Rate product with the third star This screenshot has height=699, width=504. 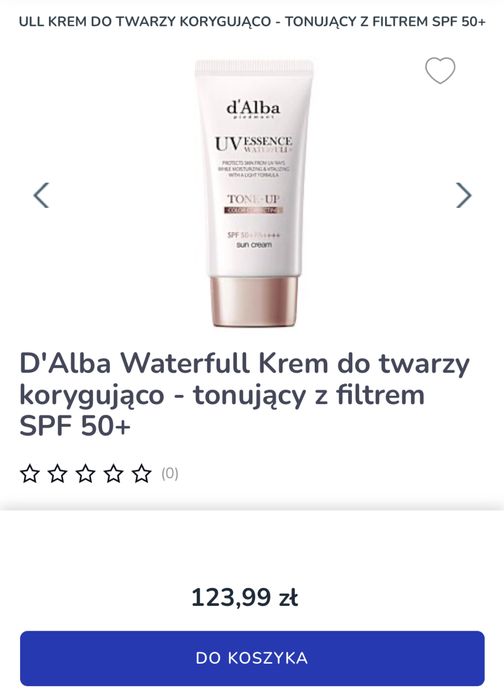click(x=86, y=473)
